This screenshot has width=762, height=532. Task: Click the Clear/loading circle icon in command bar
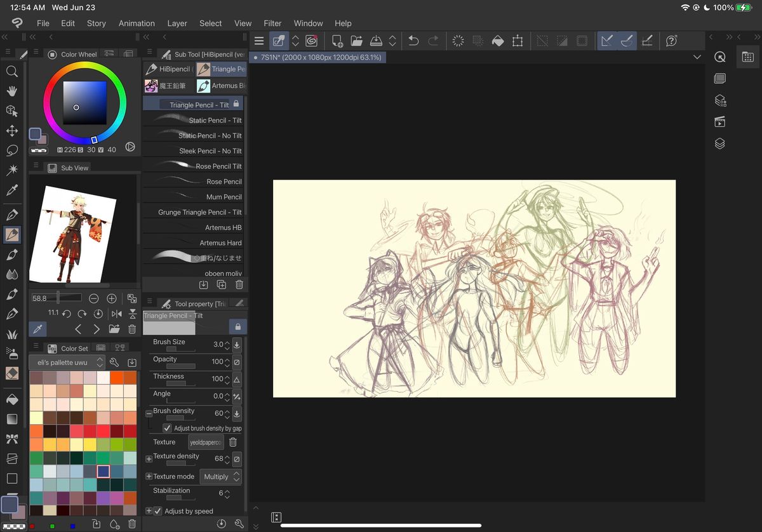[x=458, y=41]
